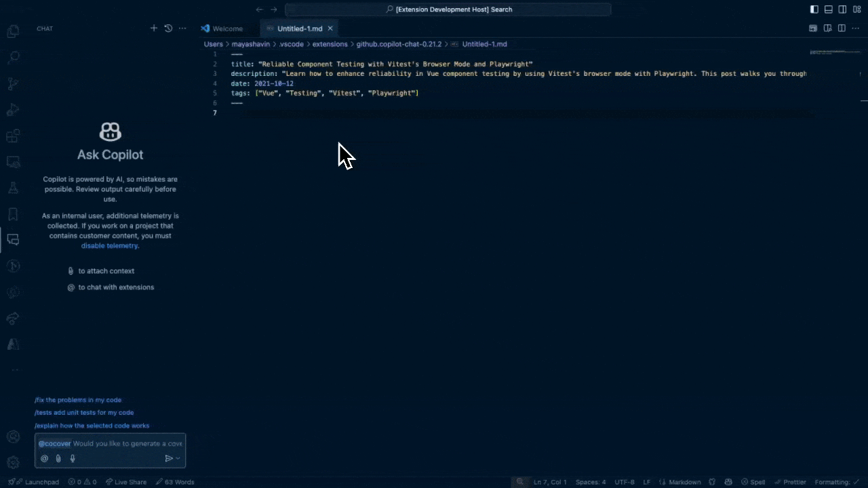Screen dimensions: 868x488
Task: Click the chat input text field
Action: point(127,443)
